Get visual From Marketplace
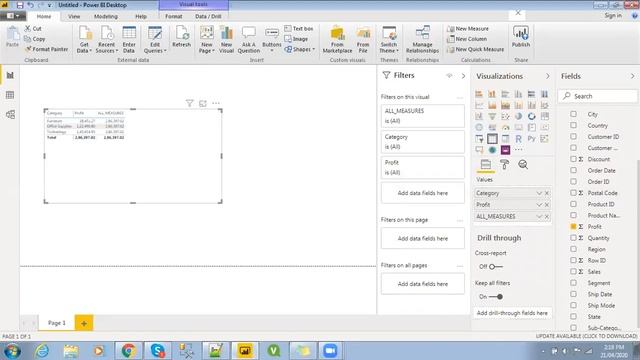 coord(337,39)
